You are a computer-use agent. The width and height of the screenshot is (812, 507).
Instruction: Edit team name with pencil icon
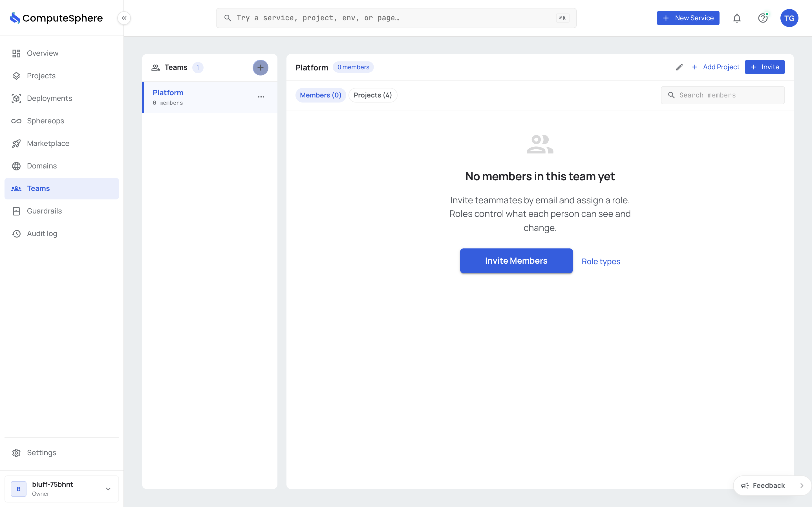[x=679, y=67]
